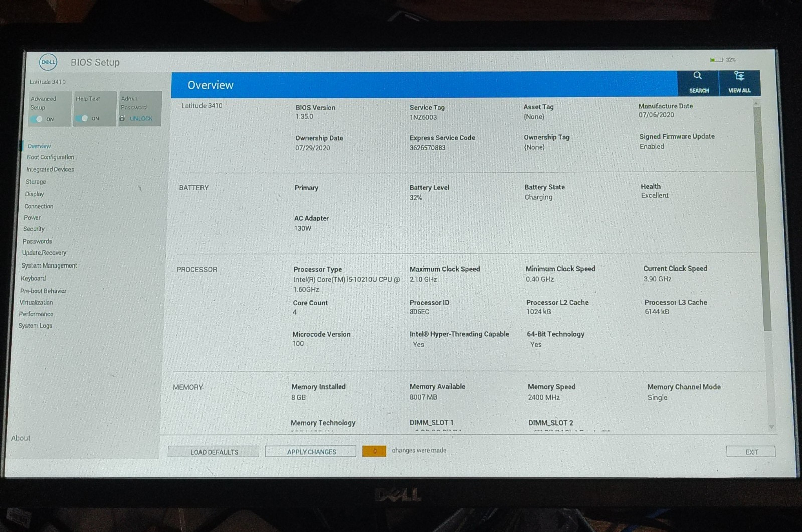Open System Logs section
This screenshot has width=802, height=532.
(35, 326)
